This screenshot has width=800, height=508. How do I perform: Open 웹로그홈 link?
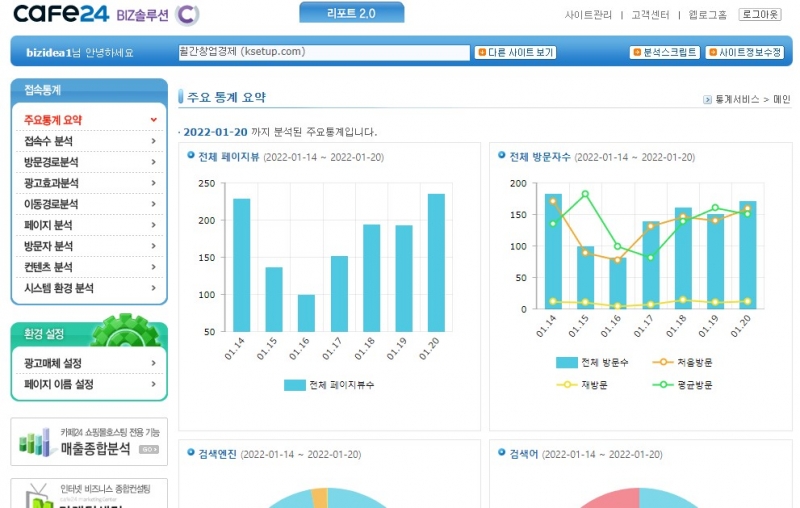pyautogui.click(x=708, y=15)
